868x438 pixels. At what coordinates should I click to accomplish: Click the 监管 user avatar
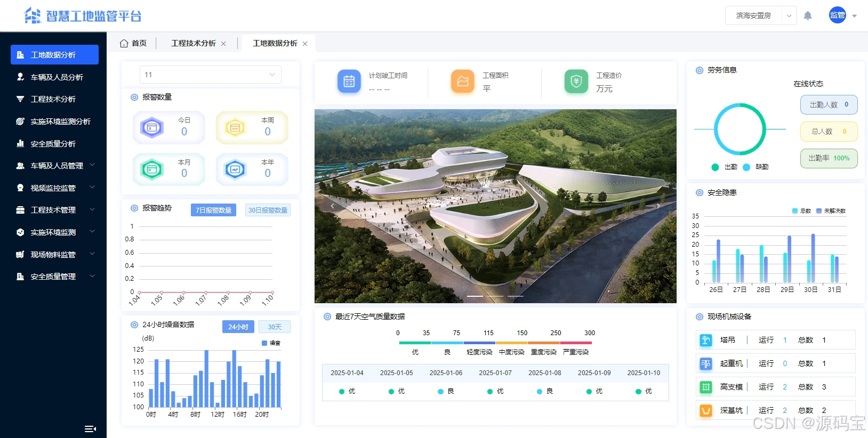pos(837,15)
